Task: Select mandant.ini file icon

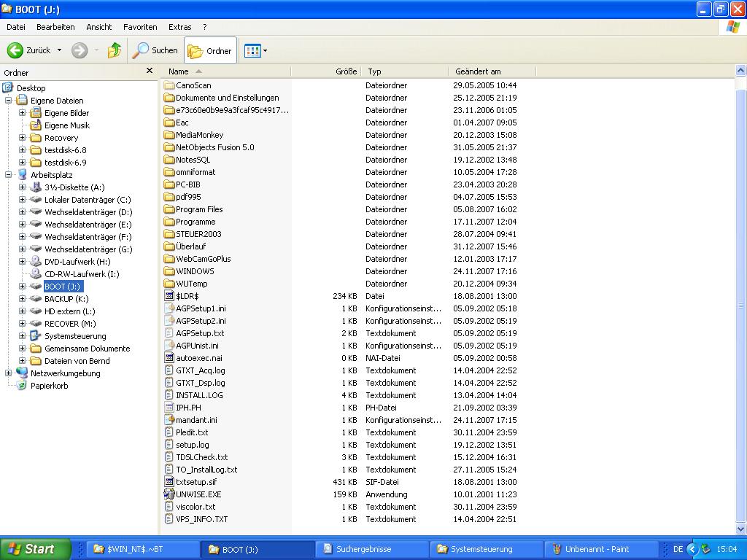Action: click(x=169, y=419)
